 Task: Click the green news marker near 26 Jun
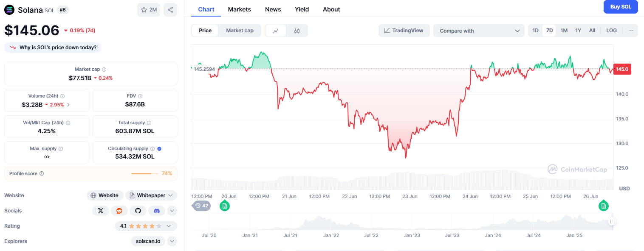(603, 206)
